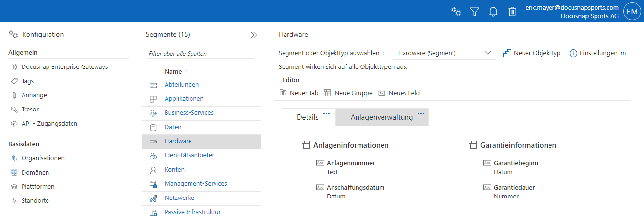Open the Business-Services segment link
Image resolution: width=644 pixels, height=220 pixels.
189,113
